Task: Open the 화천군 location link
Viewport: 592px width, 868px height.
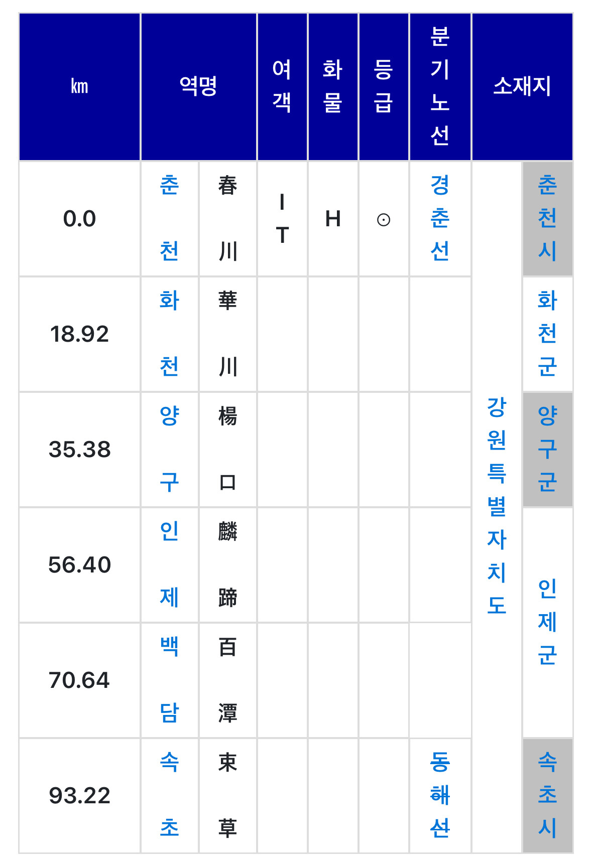Action: [547, 334]
